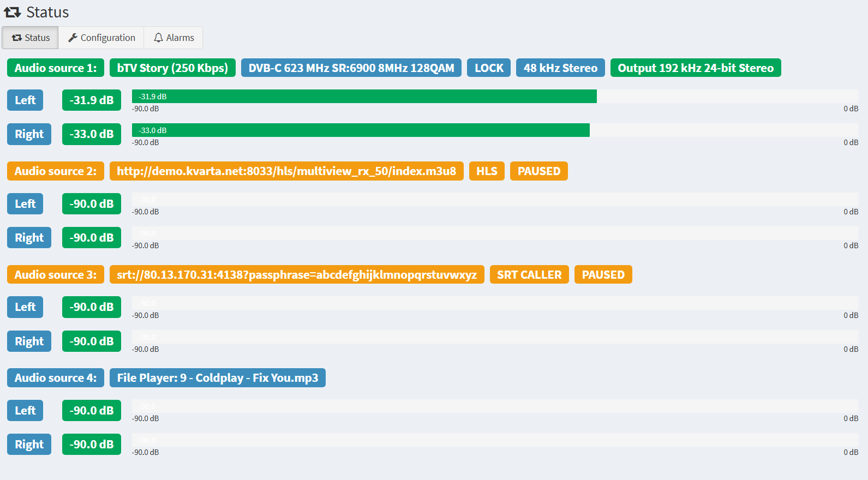Click the bTV Story (250 Kbps) badge
The width and height of the screenshot is (868, 480).
[172, 68]
